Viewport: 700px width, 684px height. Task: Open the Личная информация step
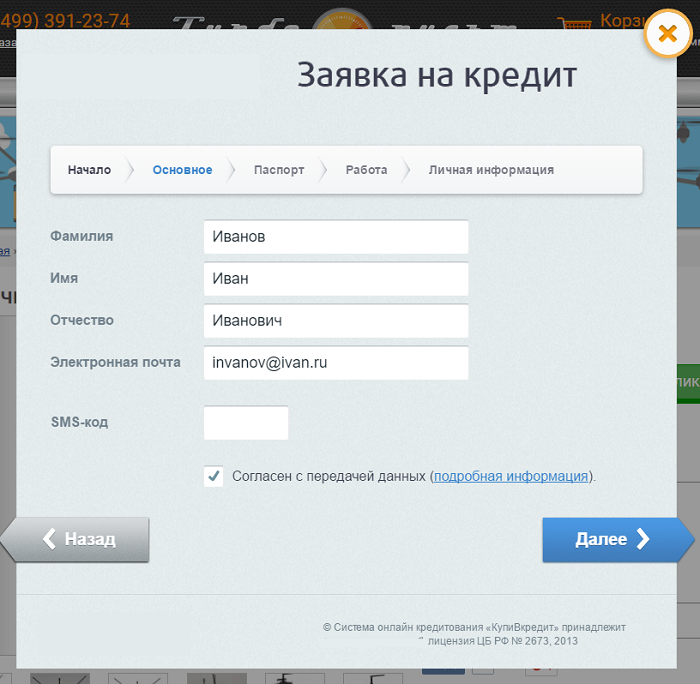[491, 170]
